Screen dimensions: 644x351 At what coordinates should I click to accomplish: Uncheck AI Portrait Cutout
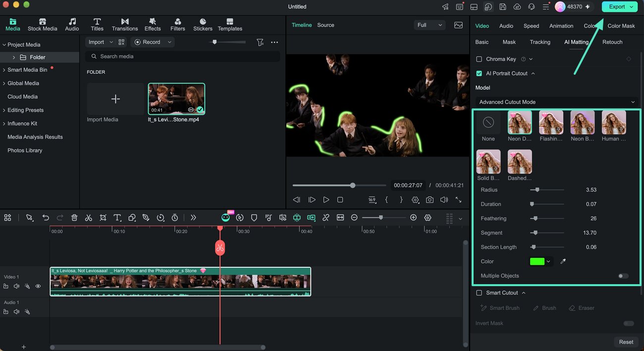tap(479, 73)
